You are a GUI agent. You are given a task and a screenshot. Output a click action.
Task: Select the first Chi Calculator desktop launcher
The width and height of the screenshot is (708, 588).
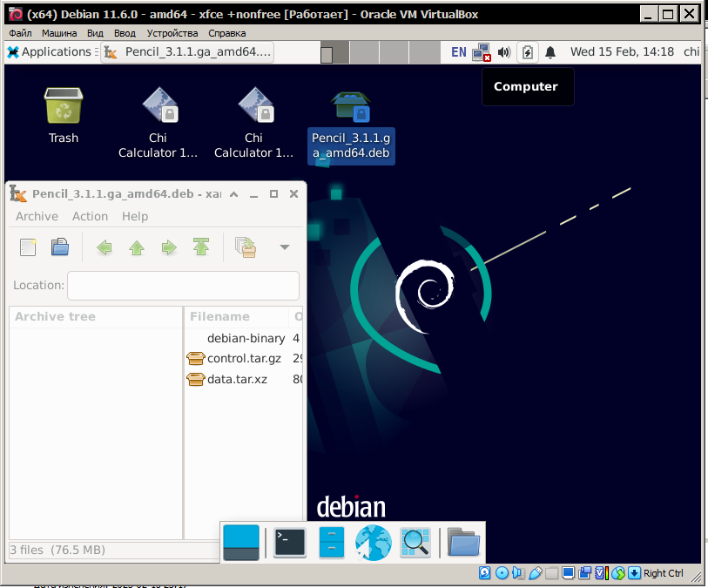click(x=158, y=122)
